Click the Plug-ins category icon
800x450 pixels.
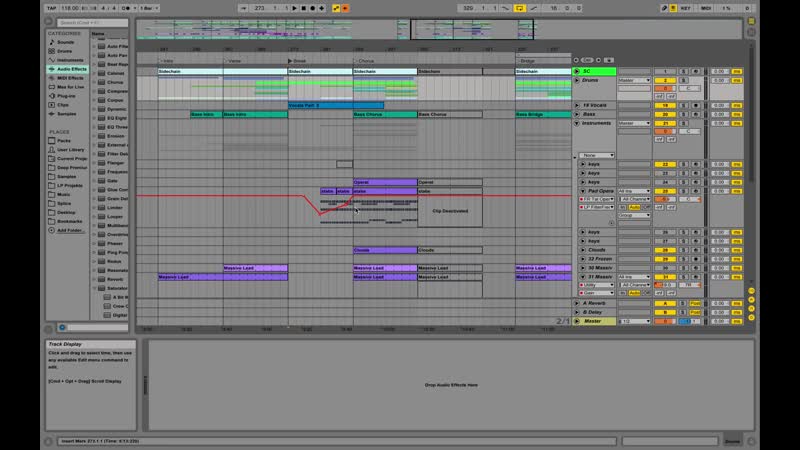point(52,96)
